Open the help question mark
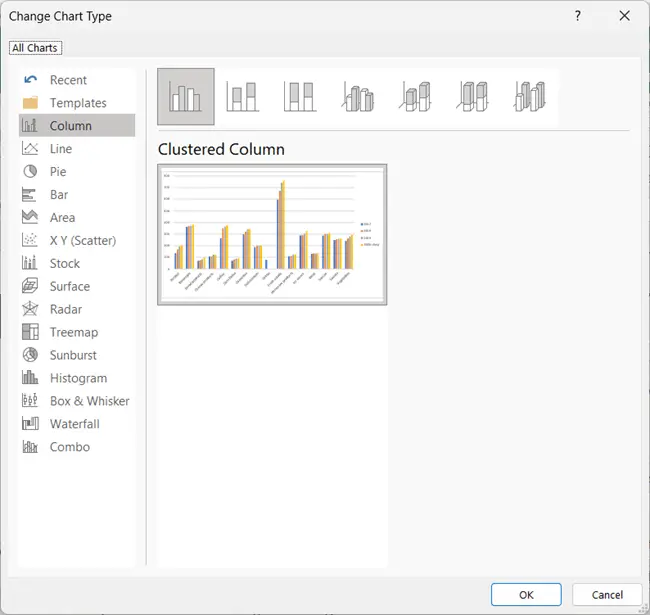650x615 pixels. [x=577, y=16]
